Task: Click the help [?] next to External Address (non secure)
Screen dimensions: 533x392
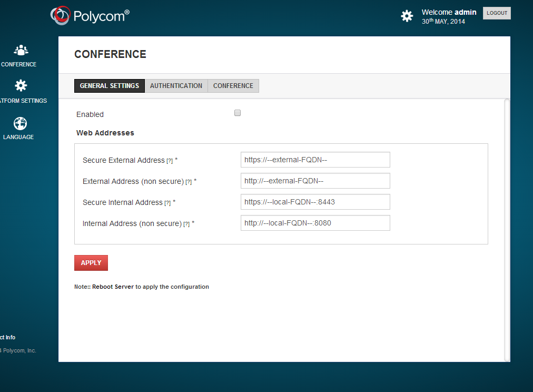Action: [x=189, y=182]
